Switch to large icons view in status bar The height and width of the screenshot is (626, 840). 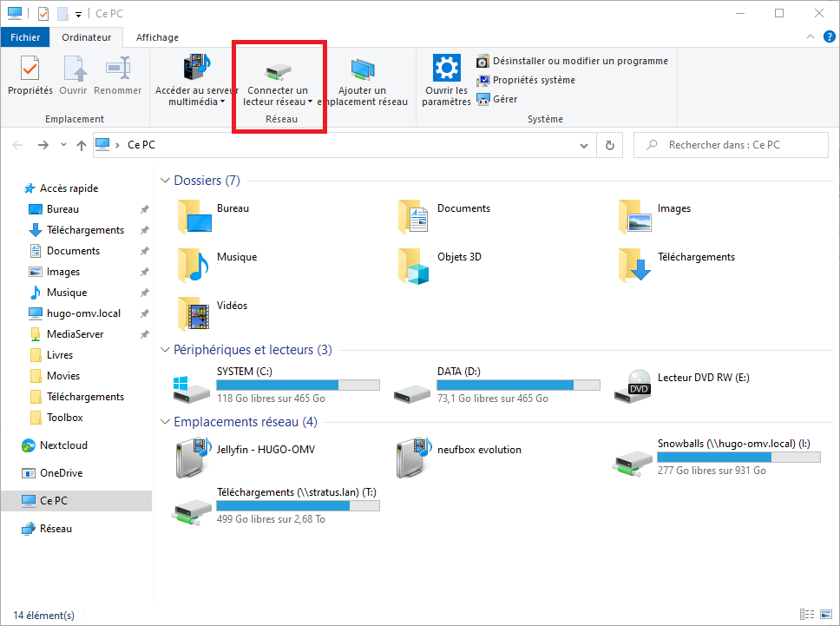[824, 615]
